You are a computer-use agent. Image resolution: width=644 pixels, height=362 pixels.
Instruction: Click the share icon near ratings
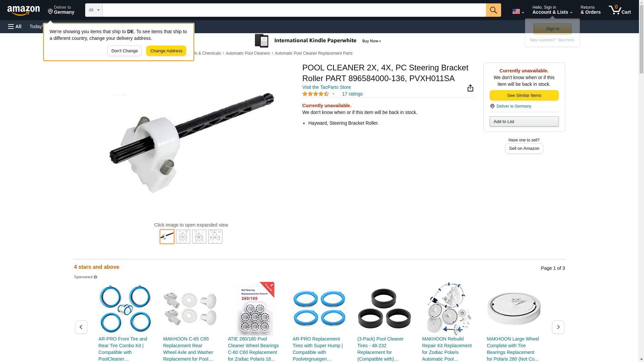click(470, 88)
